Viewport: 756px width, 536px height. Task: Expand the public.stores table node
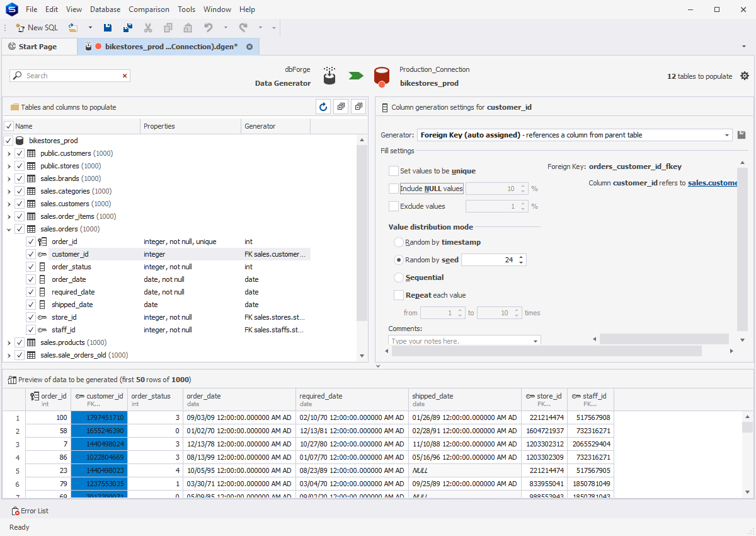point(9,166)
